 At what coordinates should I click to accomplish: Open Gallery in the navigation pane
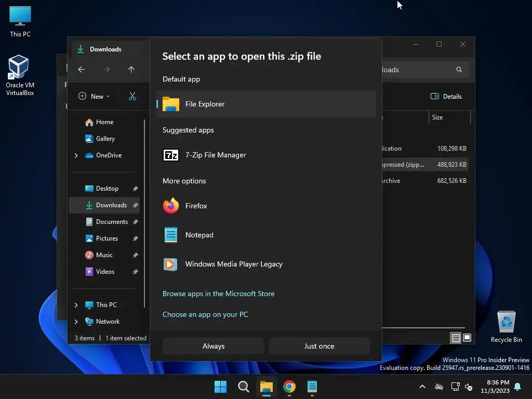tap(105, 139)
